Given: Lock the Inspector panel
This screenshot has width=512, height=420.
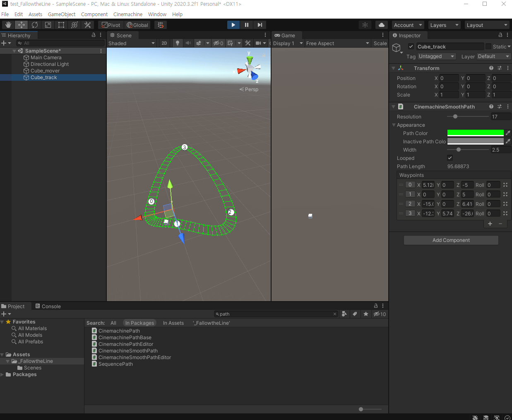Looking at the screenshot, I should [x=500, y=35].
